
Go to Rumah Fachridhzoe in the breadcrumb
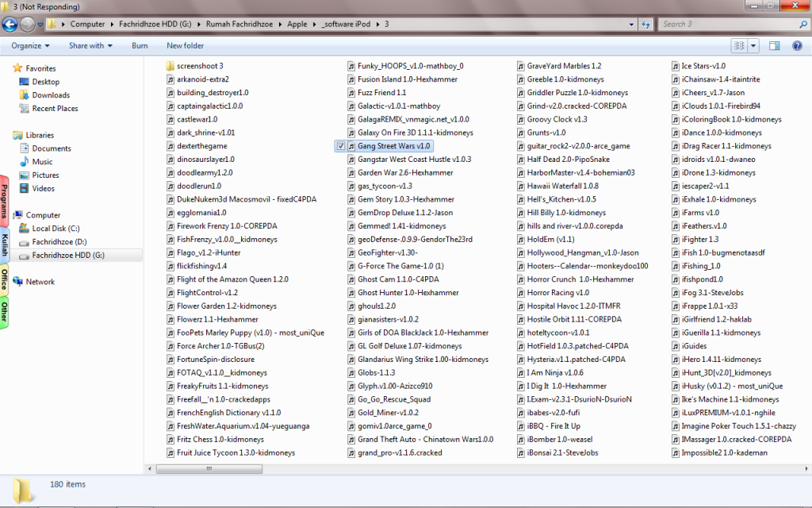click(x=239, y=24)
